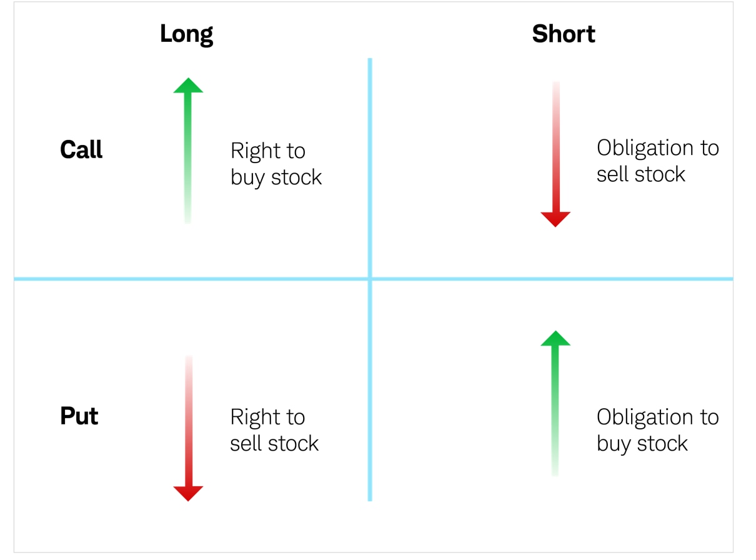The width and height of the screenshot is (756, 560).
Task: Select the Long column header
Action: [186, 34]
